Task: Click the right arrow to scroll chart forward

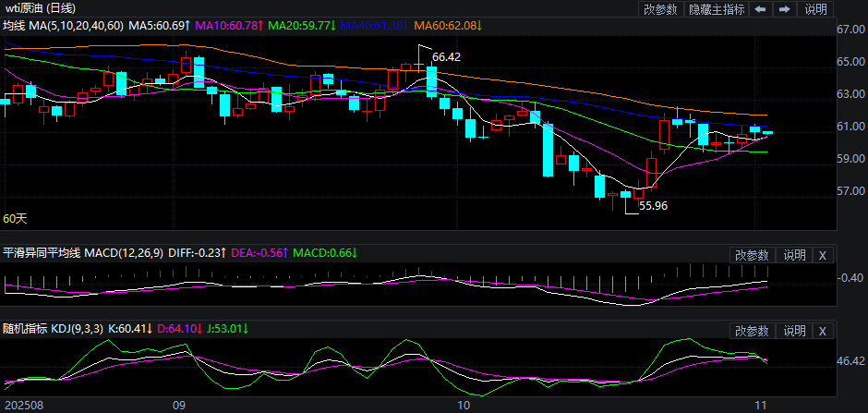Action: pyautogui.click(x=784, y=9)
